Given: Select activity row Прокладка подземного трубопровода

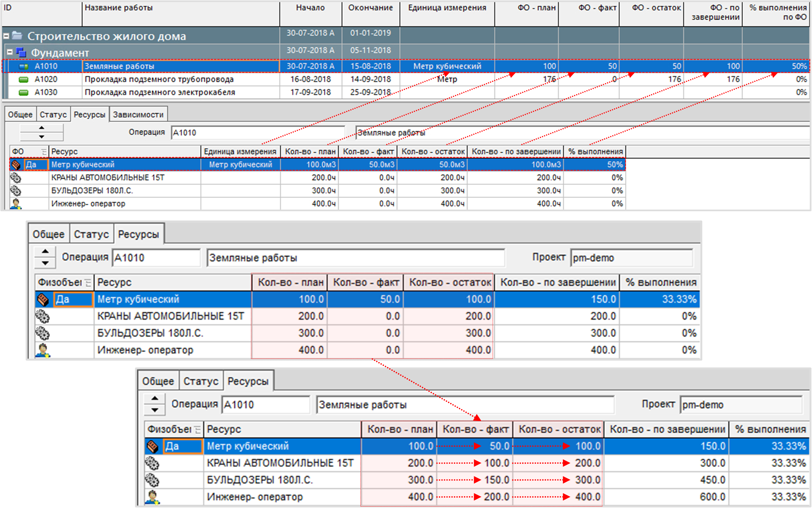Looking at the screenshot, I should point(406,79).
